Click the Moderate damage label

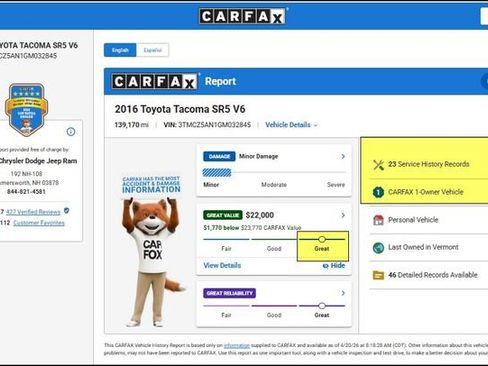(274, 185)
